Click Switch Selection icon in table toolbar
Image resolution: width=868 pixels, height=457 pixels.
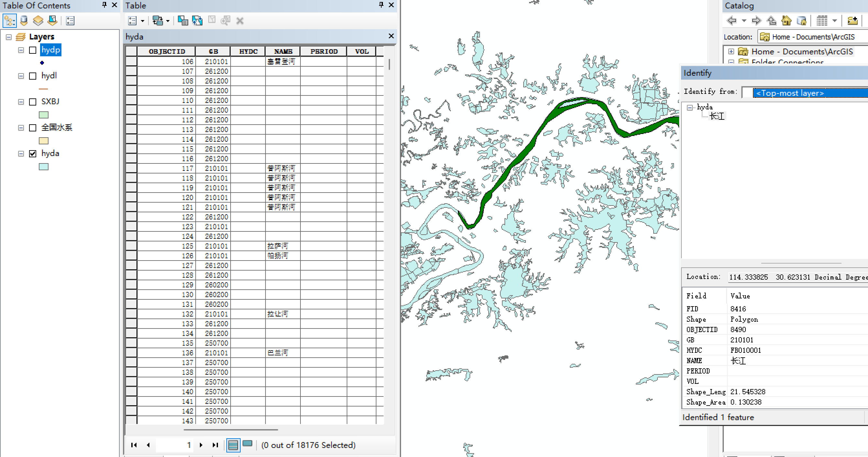click(x=197, y=21)
